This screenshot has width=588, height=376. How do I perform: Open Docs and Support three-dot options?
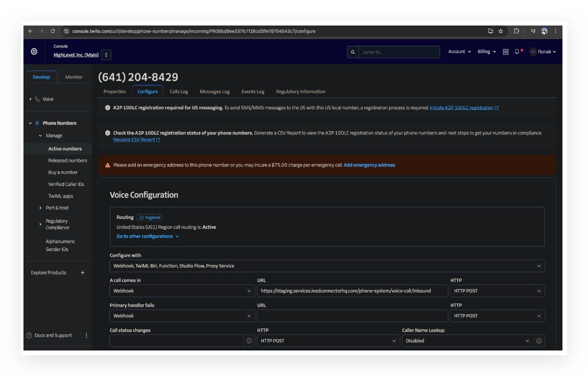click(x=86, y=335)
